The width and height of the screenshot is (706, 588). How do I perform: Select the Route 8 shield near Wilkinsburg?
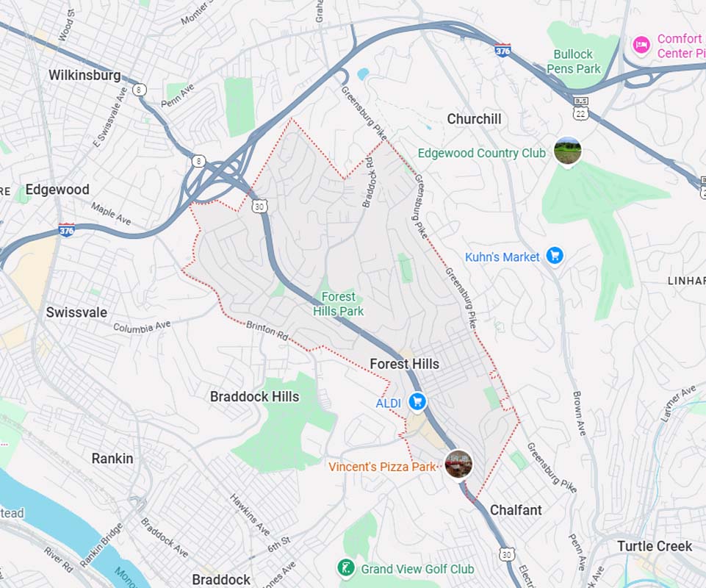139,90
